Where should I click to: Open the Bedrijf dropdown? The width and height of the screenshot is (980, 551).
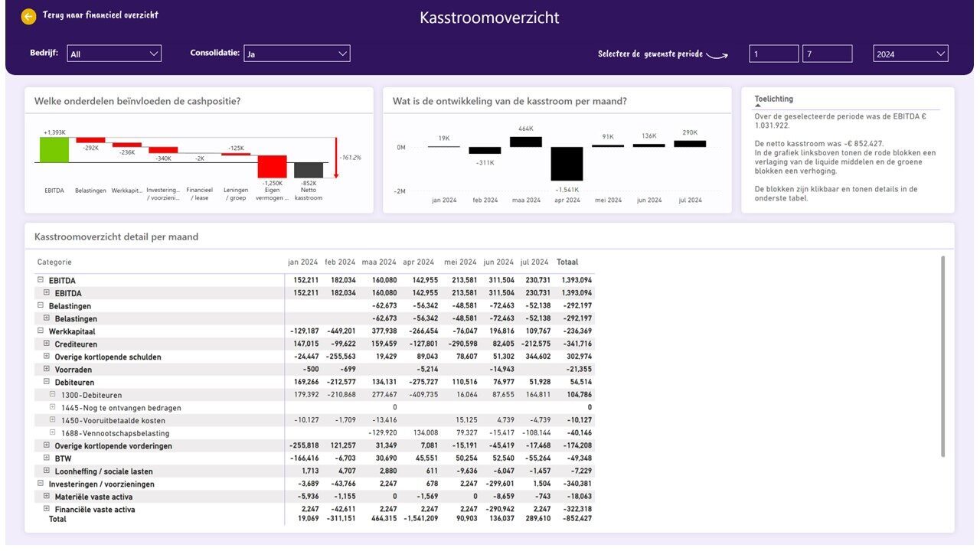click(114, 54)
